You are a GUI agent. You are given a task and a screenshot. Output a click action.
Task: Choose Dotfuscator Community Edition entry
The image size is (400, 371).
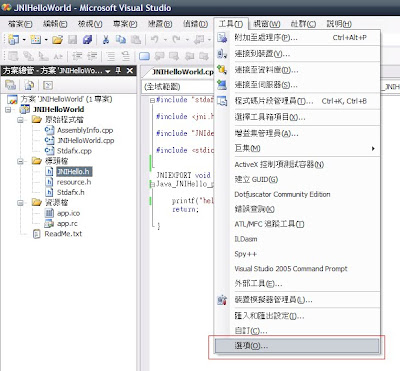(x=297, y=194)
